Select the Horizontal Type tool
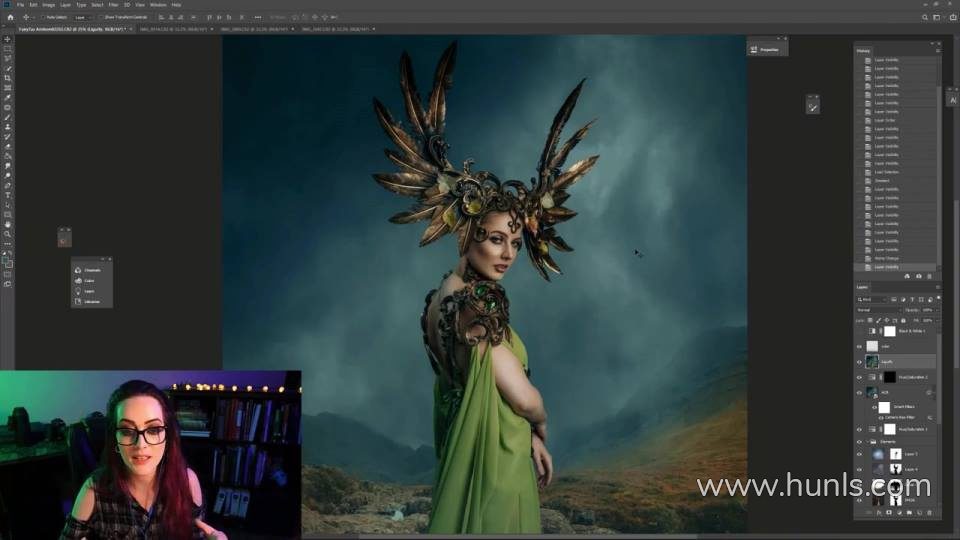Screen dimensions: 960x540 pos(7,195)
